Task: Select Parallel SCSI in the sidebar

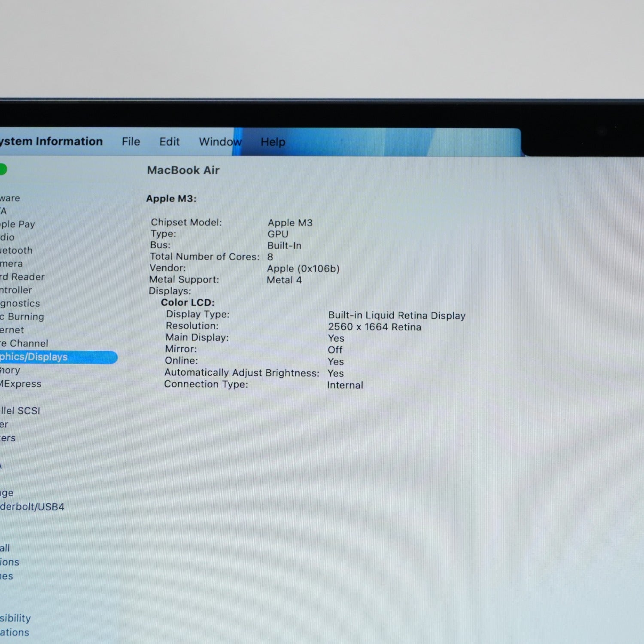Action: [x=20, y=411]
